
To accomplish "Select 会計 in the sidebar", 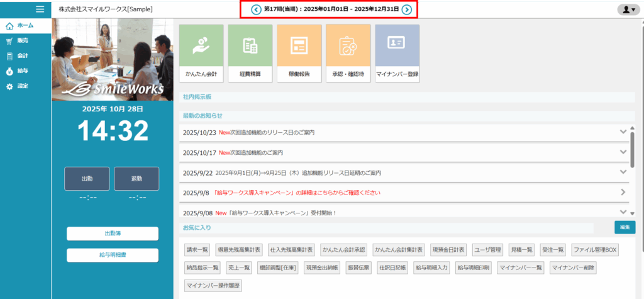I will (22, 55).
